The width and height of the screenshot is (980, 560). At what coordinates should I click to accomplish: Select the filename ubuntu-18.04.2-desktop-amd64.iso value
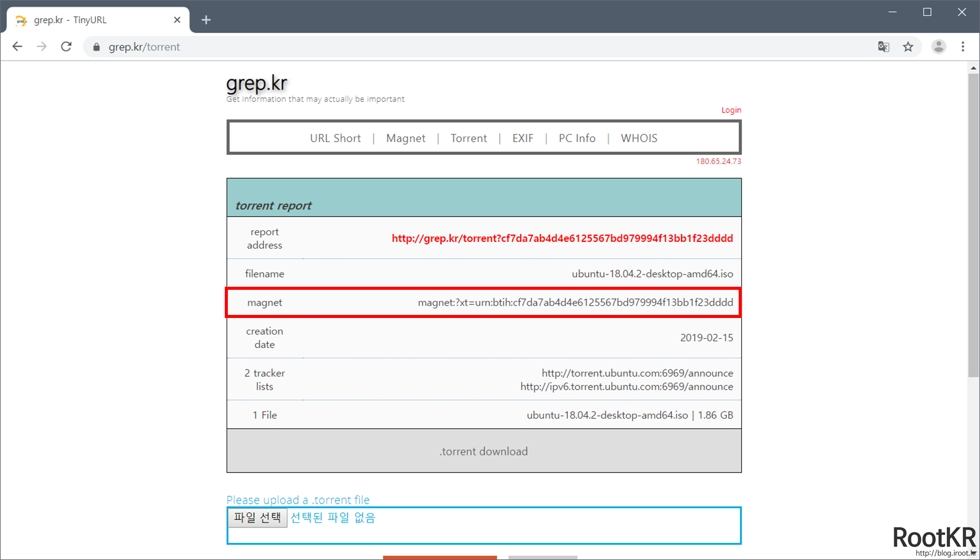tap(652, 274)
